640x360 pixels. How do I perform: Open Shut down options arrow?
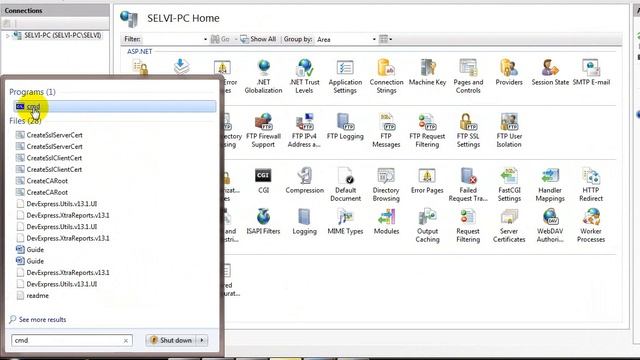coord(202,340)
